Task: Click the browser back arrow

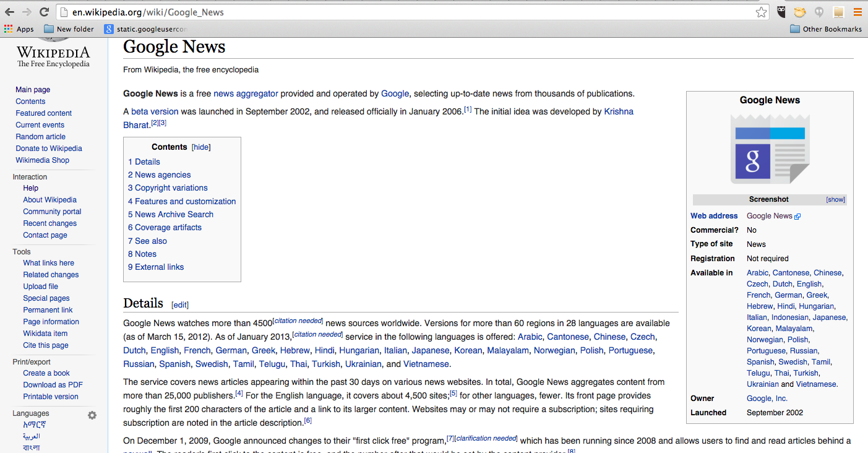Action: [x=9, y=12]
